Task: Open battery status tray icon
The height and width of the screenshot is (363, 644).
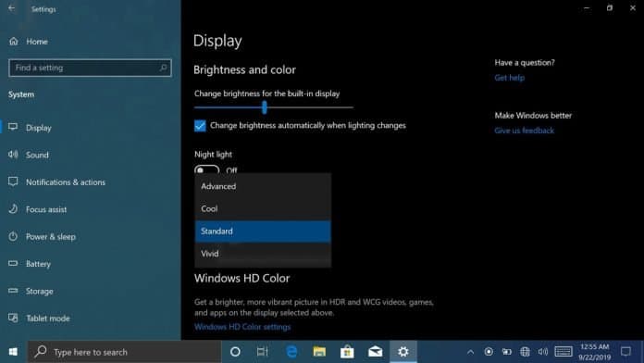Action: pyautogui.click(x=507, y=352)
